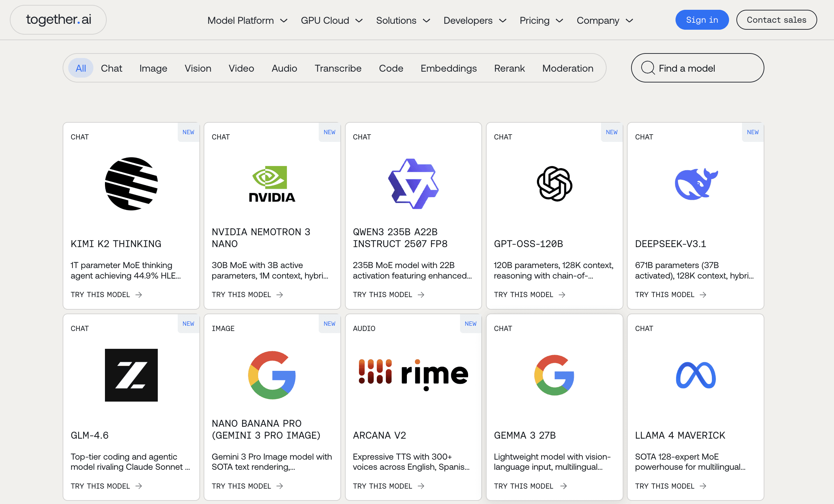Click the DeepSeek whale logo
Viewport: 834px width, 504px height.
696,184
